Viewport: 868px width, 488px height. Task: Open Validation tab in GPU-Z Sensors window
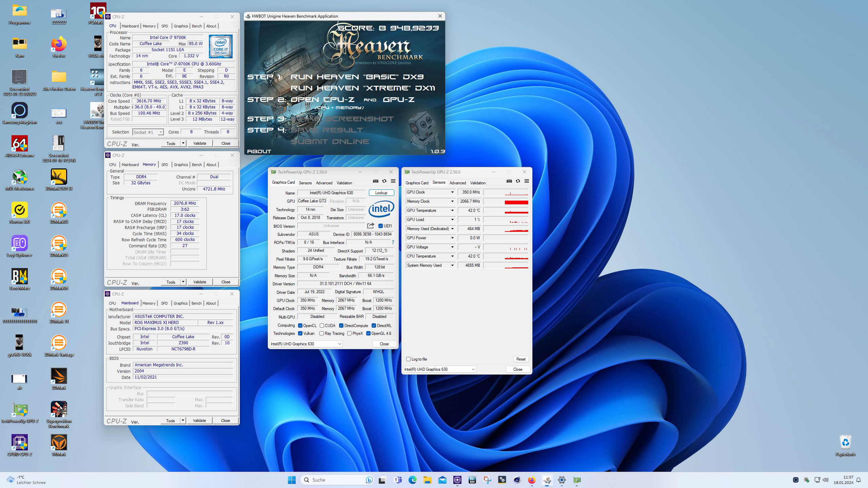pyautogui.click(x=478, y=183)
